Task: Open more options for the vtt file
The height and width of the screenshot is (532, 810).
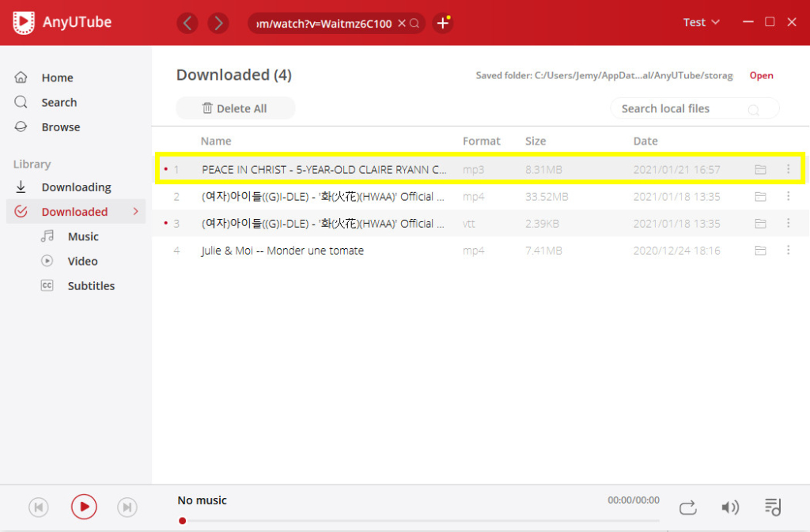Action: click(x=789, y=223)
